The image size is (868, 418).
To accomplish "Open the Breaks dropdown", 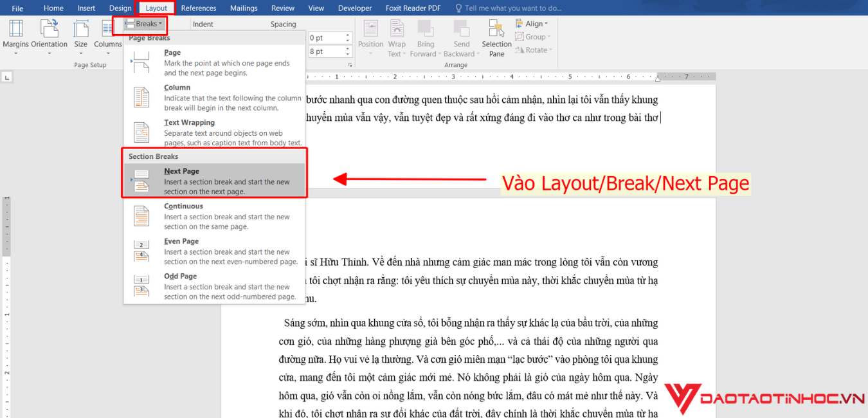I will [x=145, y=24].
